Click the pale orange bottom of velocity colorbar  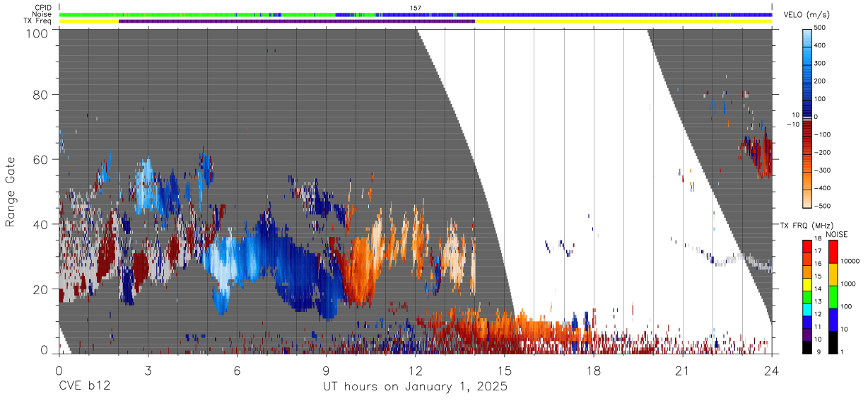809,200
